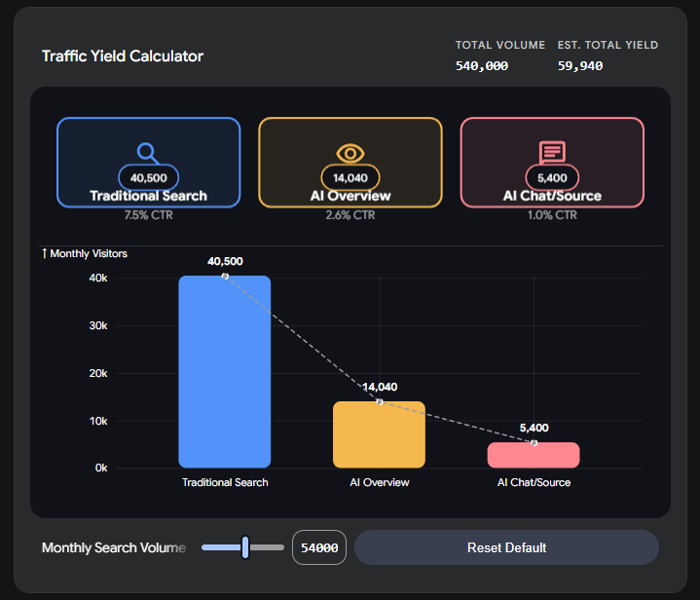This screenshot has width=700, height=600.
Task: Click the 14,040 value pill badge
Action: coord(350,178)
